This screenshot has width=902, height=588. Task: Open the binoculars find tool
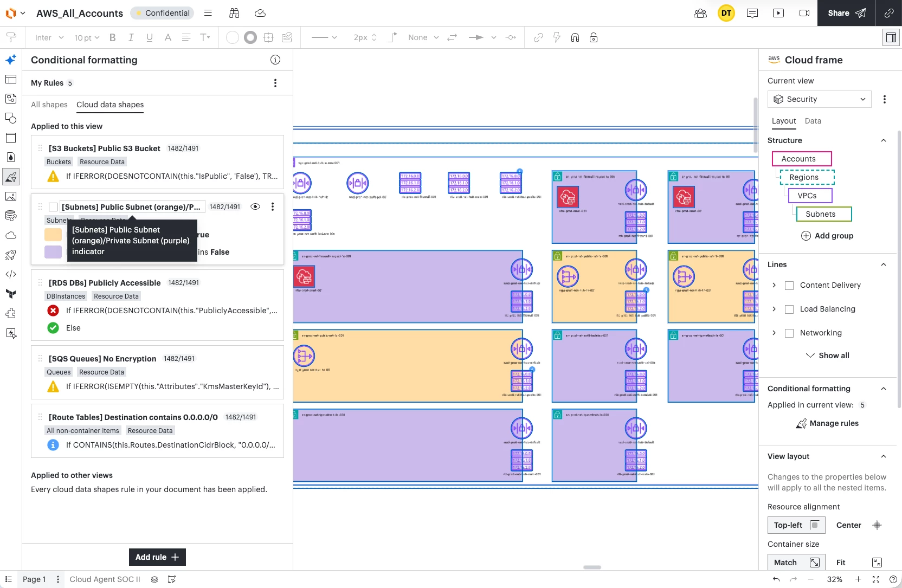pos(234,13)
